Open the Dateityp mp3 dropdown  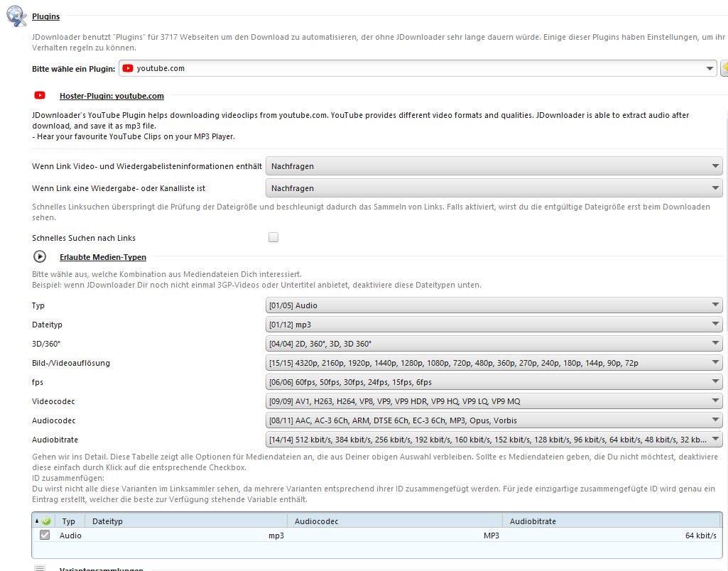(x=494, y=325)
